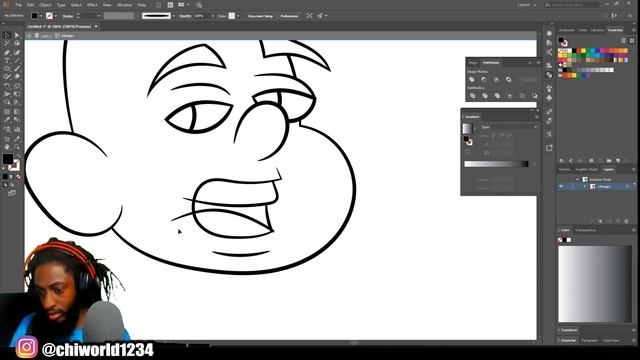Switch to the Layers tab
Screen dimensions: 640x360
click(609, 169)
